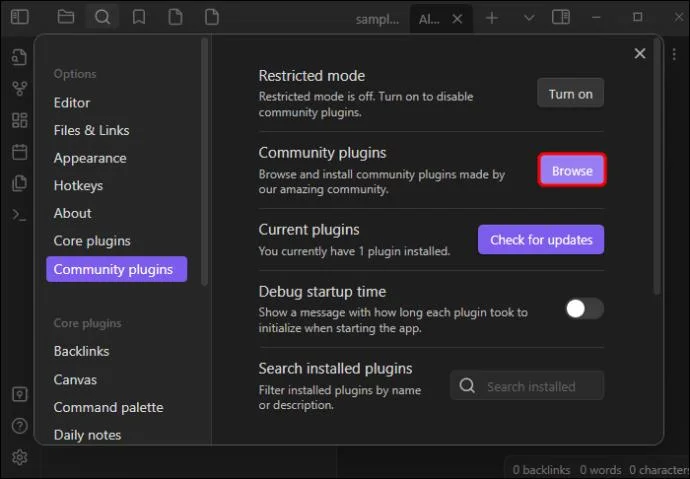Screen dimensions: 690x479
Task: Click the Search installed plugins field
Action: 527,386
